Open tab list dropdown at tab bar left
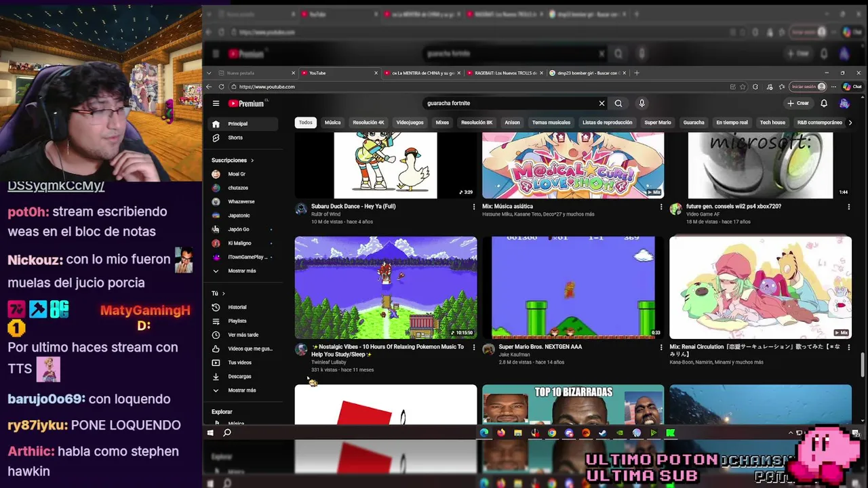Image resolution: width=868 pixels, height=488 pixels. tap(209, 73)
